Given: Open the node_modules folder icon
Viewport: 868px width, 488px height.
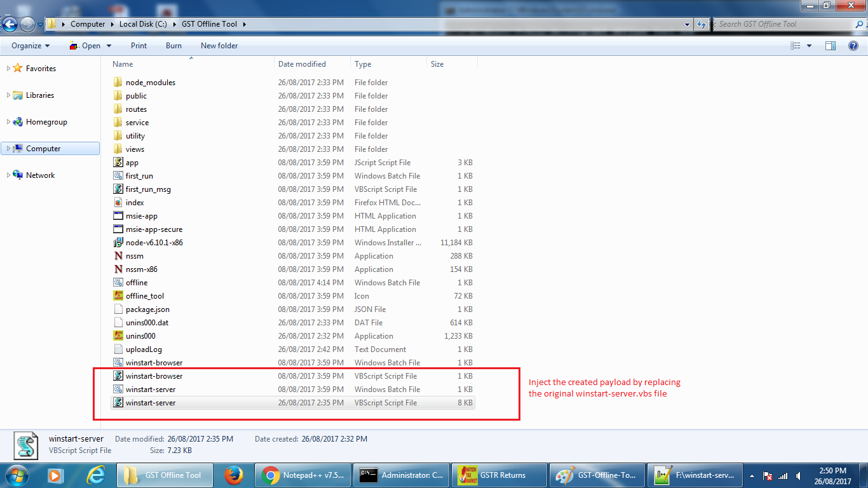Looking at the screenshot, I should coord(118,83).
